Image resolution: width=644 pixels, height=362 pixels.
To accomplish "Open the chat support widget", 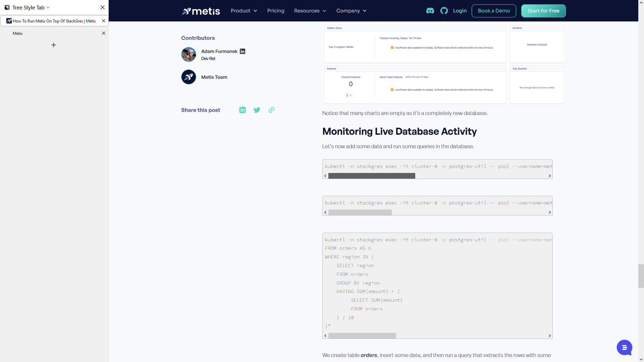I will tap(624, 348).
